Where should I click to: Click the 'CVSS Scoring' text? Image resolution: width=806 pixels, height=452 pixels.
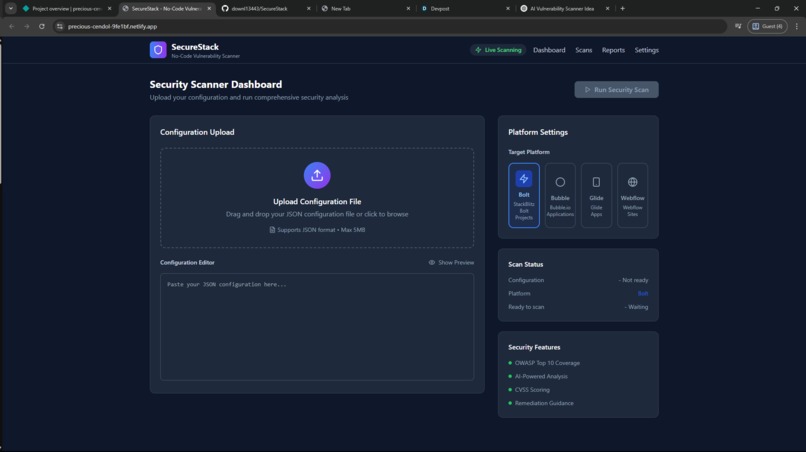532,390
